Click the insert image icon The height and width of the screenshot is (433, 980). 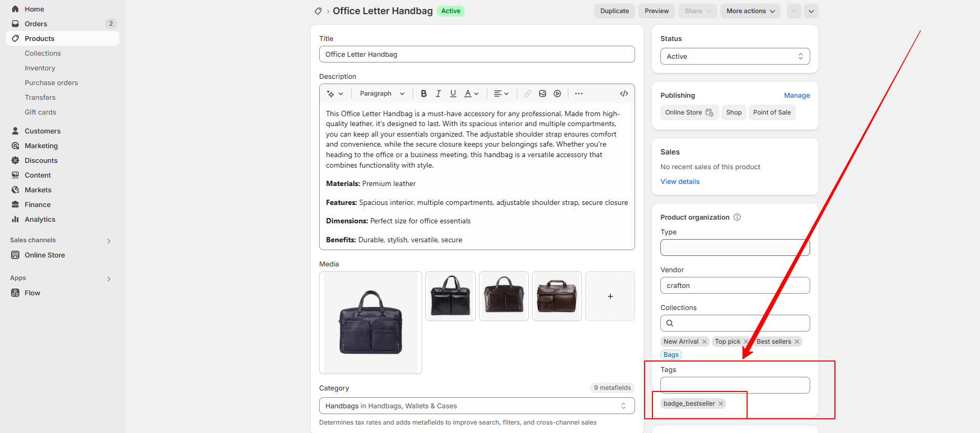[x=543, y=94]
